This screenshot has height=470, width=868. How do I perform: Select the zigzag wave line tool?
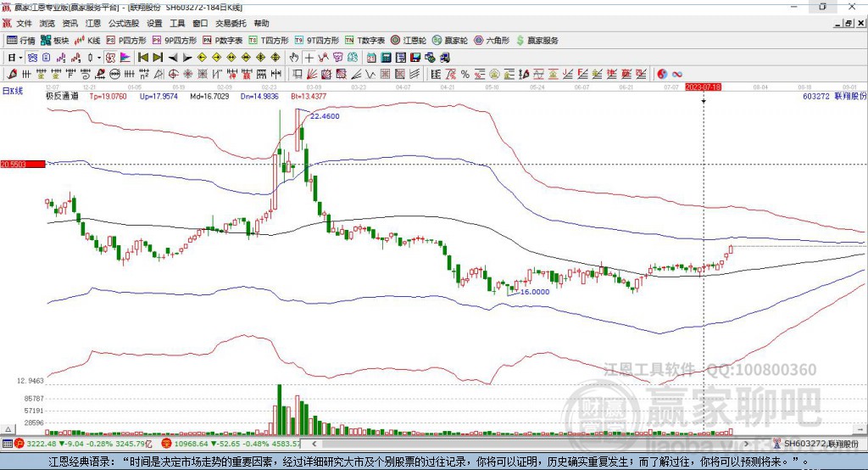(370, 75)
